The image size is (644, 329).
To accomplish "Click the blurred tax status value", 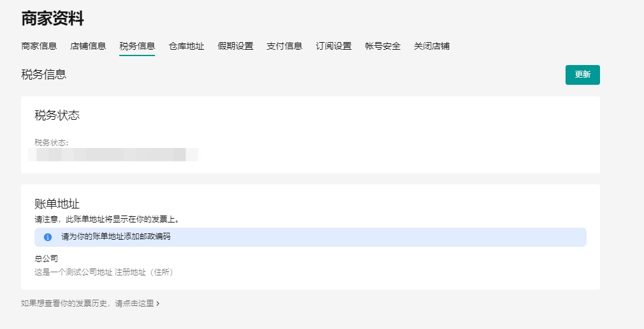I will pos(115,155).
